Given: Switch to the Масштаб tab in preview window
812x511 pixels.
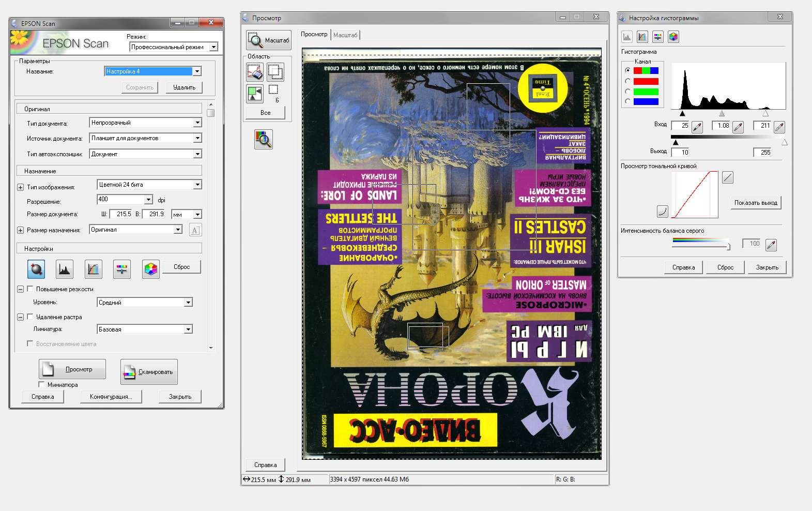Looking at the screenshot, I should coord(345,35).
